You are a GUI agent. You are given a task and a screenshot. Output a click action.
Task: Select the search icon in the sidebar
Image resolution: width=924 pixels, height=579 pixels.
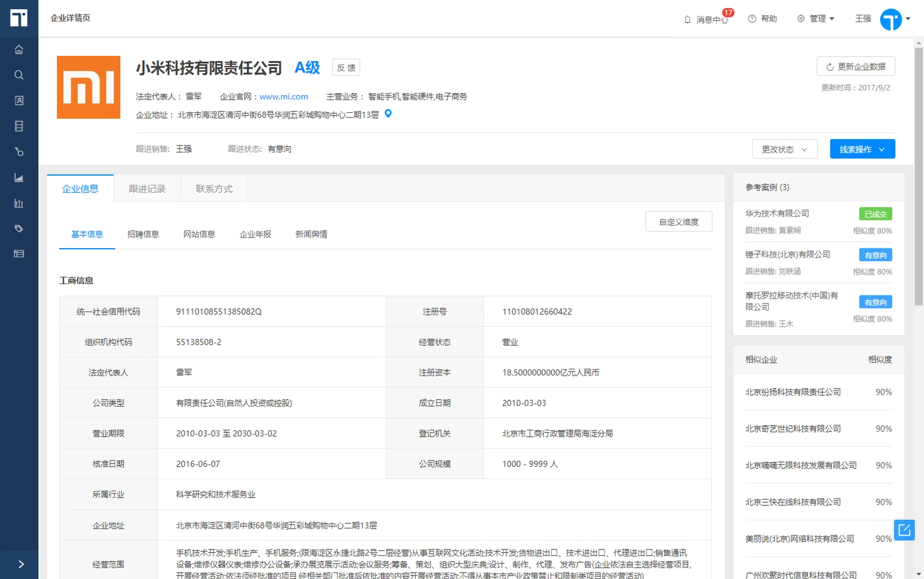point(19,75)
